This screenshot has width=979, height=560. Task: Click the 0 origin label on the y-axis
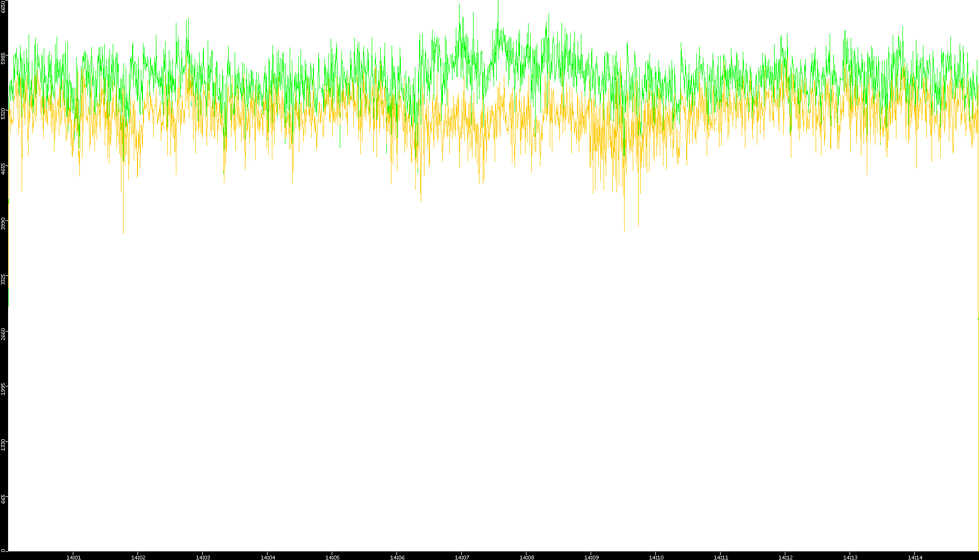point(3,550)
